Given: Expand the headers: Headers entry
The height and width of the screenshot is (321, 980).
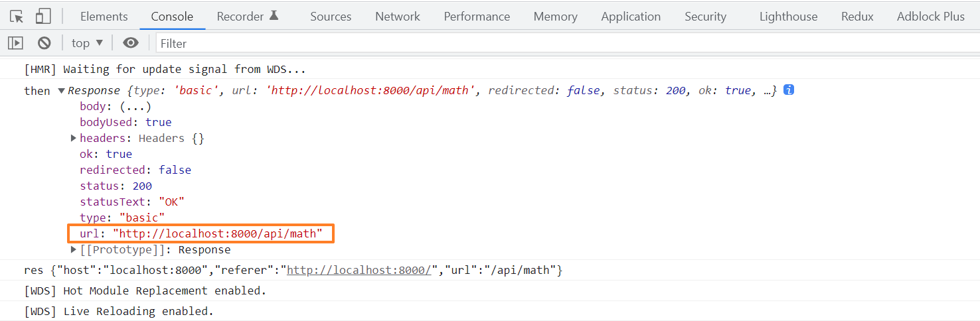Looking at the screenshot, I should [x=74, y=138].
